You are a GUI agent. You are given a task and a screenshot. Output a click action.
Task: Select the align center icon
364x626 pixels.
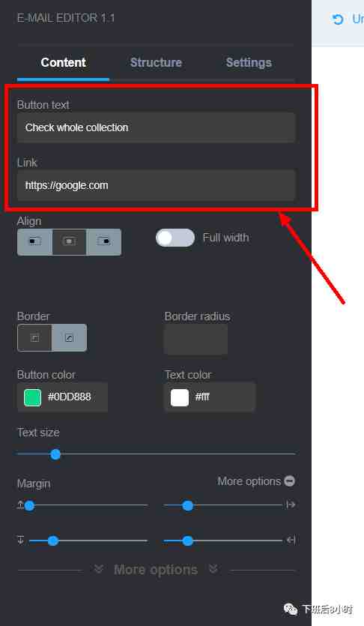(x=69, y=241)
